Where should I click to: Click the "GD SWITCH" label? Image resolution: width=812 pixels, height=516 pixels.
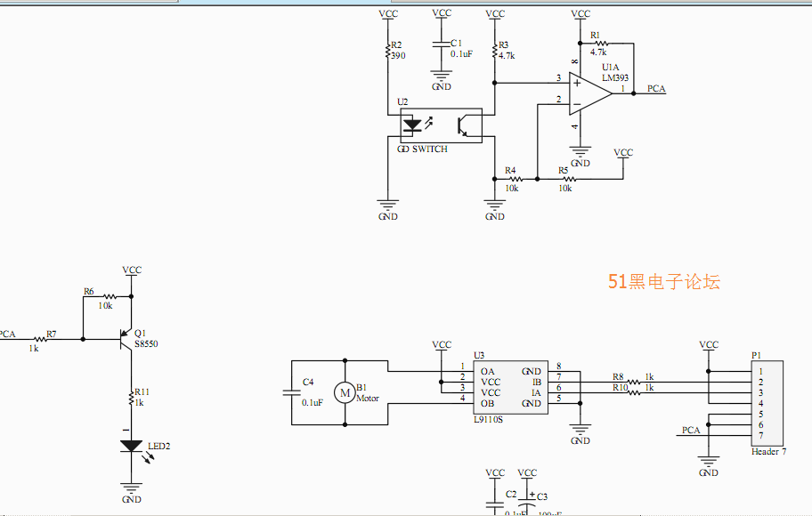[422, 149]
